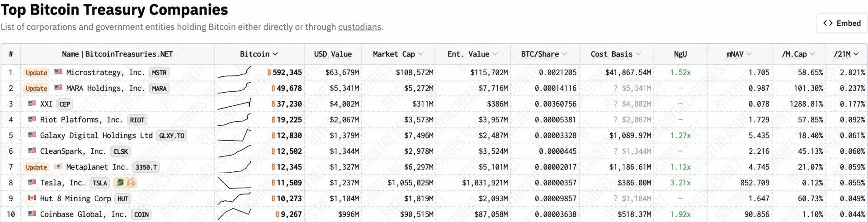Click the US flag icon beside Tesla
Screen dimensions: 868x222
pyautogui.click(x=32, y=182)
